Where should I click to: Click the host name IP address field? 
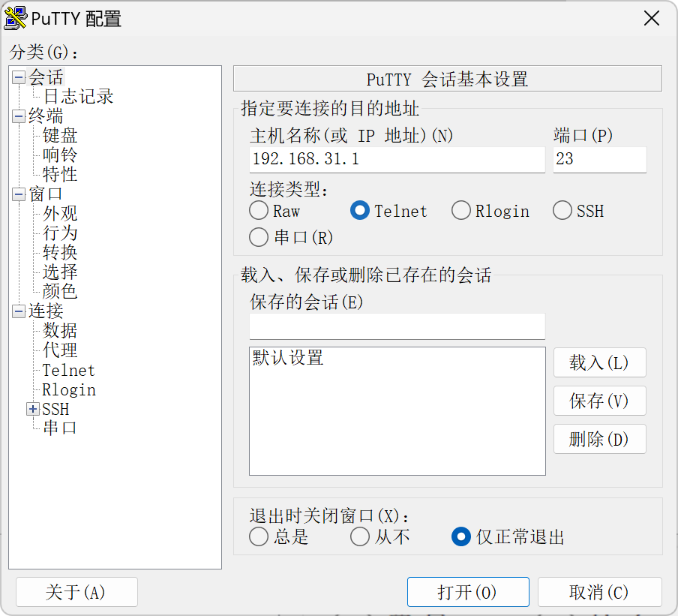tap(397, 159)
